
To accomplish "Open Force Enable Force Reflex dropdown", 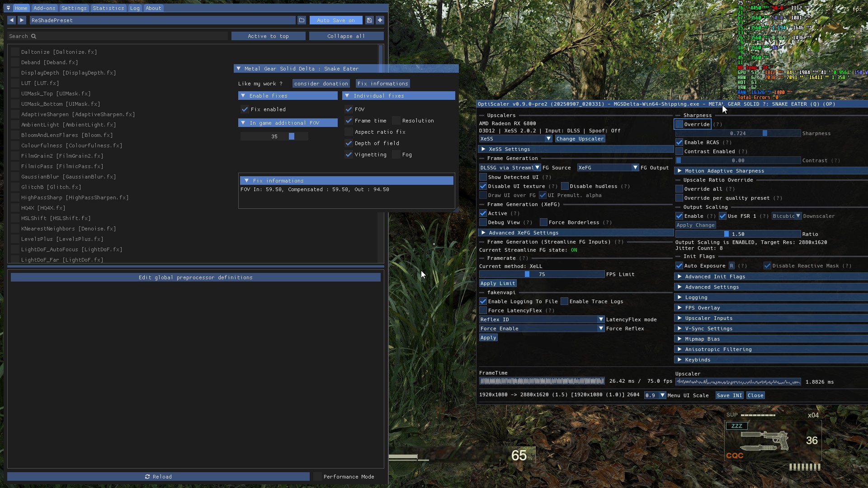I will [542, 328].
